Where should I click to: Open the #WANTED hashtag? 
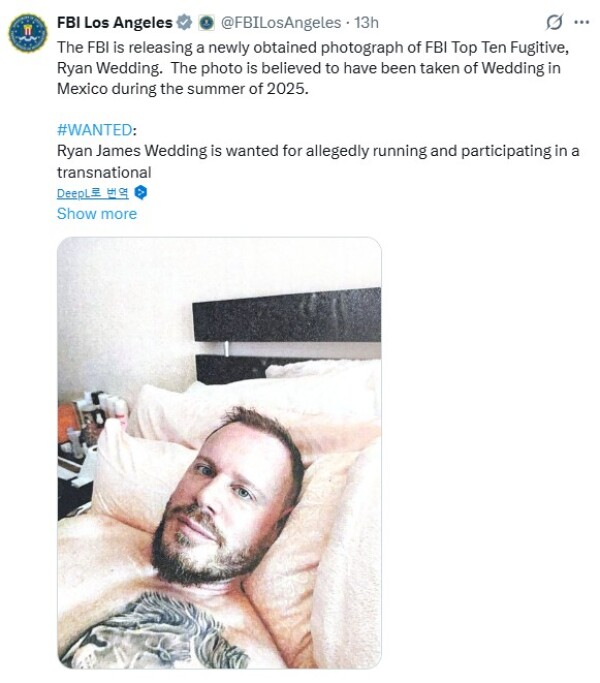(95, 130)
